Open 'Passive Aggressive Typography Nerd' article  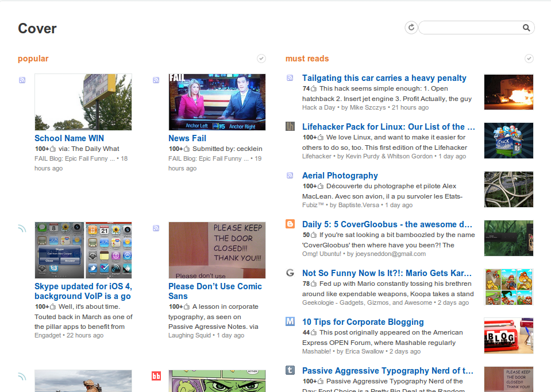click(388, 371)
